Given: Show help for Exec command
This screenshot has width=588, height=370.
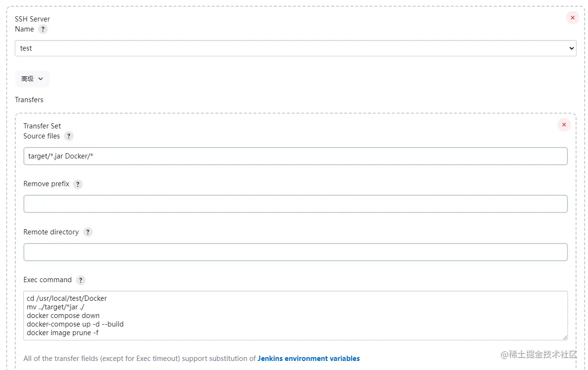Looking at the screenshot, I should pyautogui.click(x=80, y=280).
